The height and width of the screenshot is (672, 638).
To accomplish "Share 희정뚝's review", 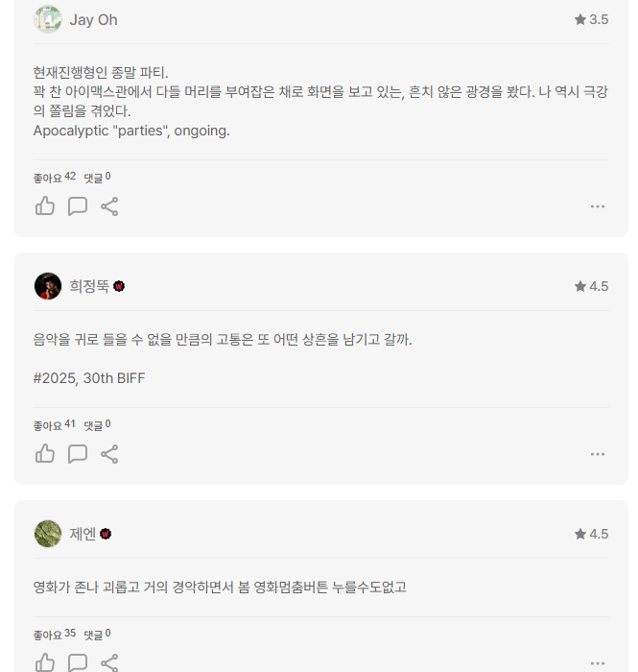I will (x=109, y=454).
